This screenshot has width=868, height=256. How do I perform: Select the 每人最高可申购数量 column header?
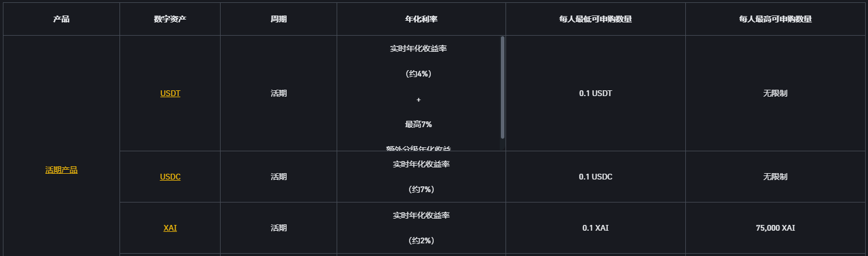pyautogui.click(x=775, y=19)
